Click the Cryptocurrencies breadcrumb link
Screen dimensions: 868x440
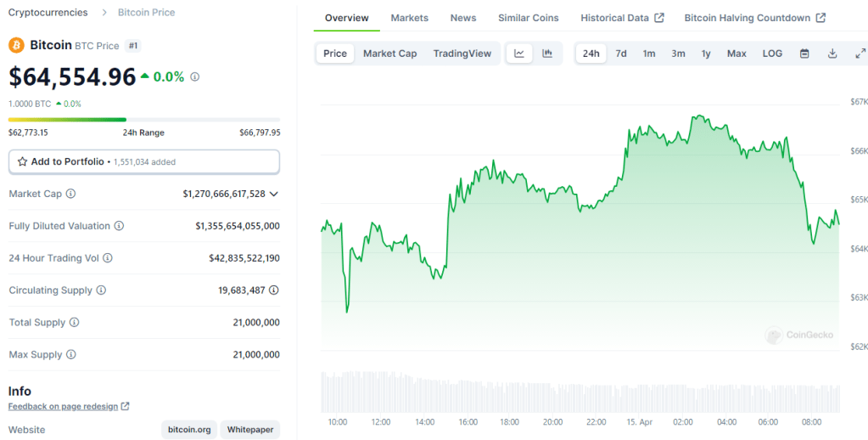coord(48,13)
